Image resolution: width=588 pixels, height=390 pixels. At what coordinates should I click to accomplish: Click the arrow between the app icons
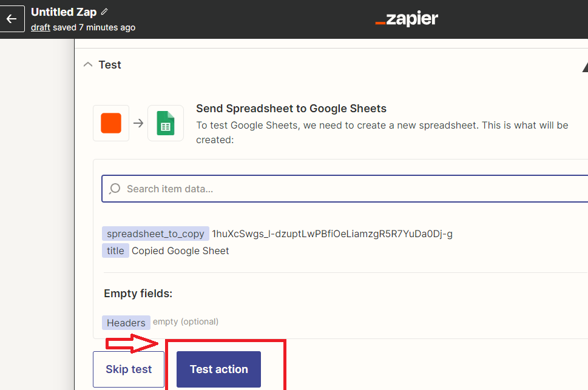[x=138, y=123]
